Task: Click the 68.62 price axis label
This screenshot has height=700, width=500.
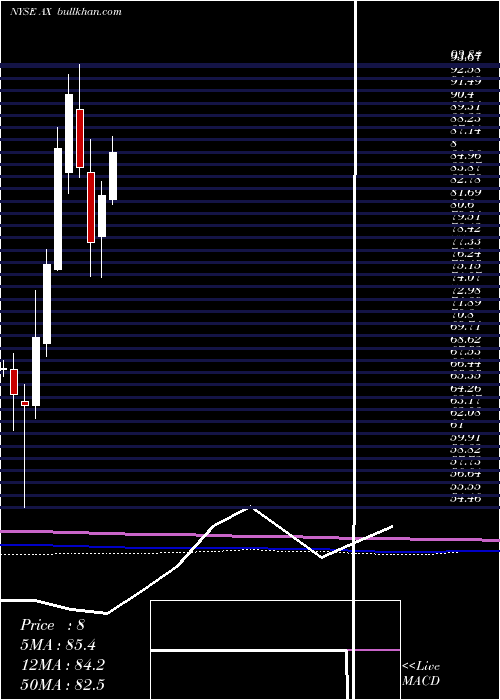Action: (466, 340)
